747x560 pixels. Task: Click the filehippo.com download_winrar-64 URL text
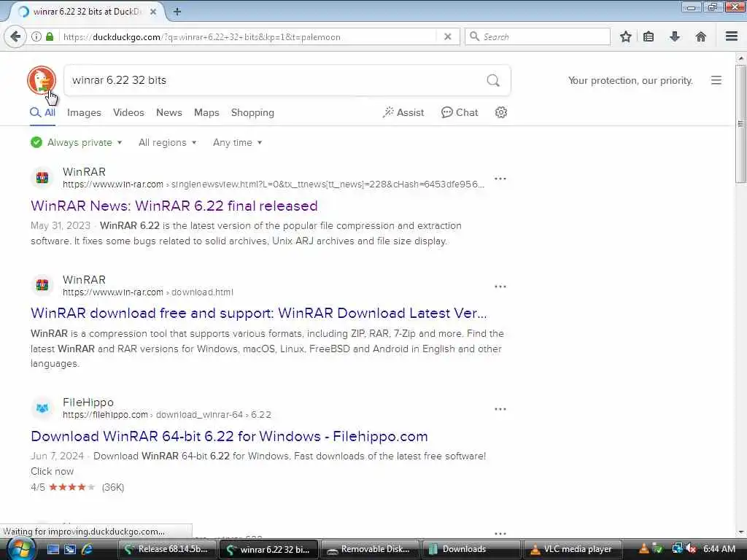[x=167, y=415]
